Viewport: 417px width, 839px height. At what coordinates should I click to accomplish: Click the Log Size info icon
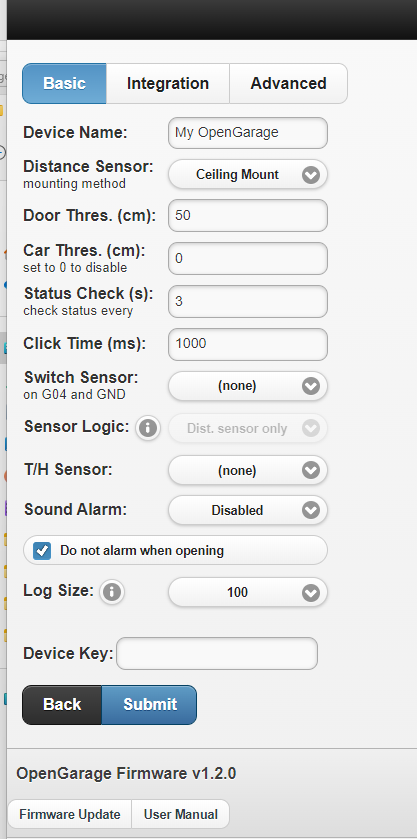click(112, 592)
